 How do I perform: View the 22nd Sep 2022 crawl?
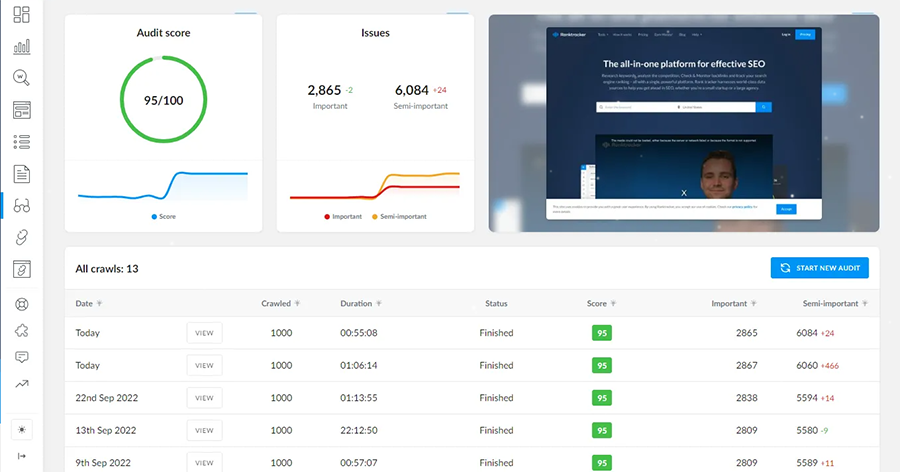(x=204, y=398)
